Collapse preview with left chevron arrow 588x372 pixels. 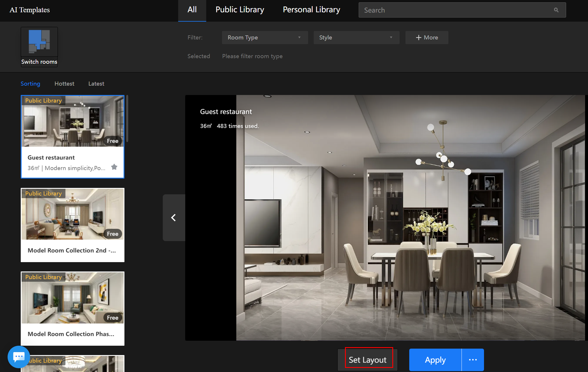tap(174, 217)
